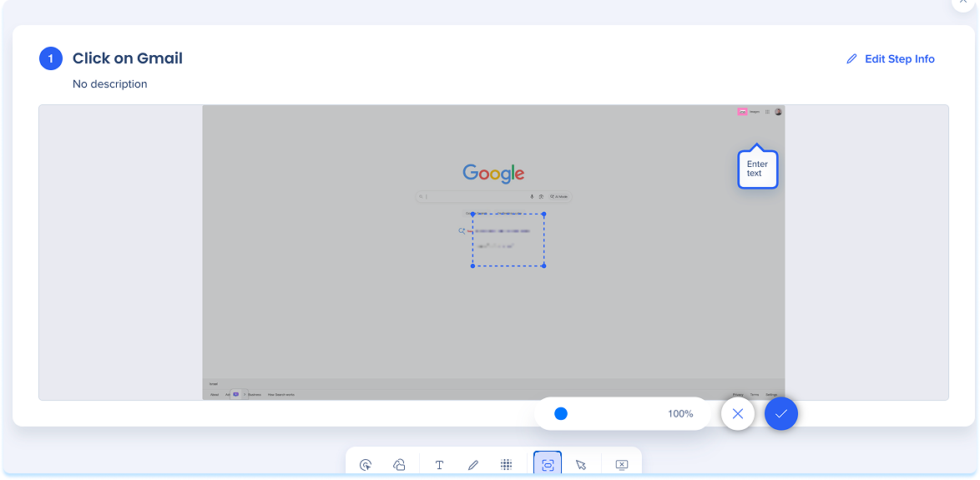This screenshot has width=980, height=480.
Task: Pick the pencil draw tool
Action: tap(472, 465)
